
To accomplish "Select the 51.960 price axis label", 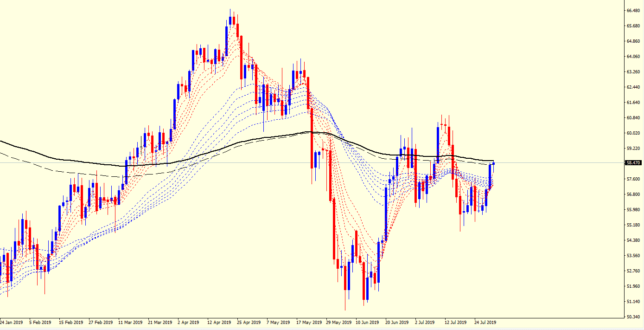I will point(633,286).
